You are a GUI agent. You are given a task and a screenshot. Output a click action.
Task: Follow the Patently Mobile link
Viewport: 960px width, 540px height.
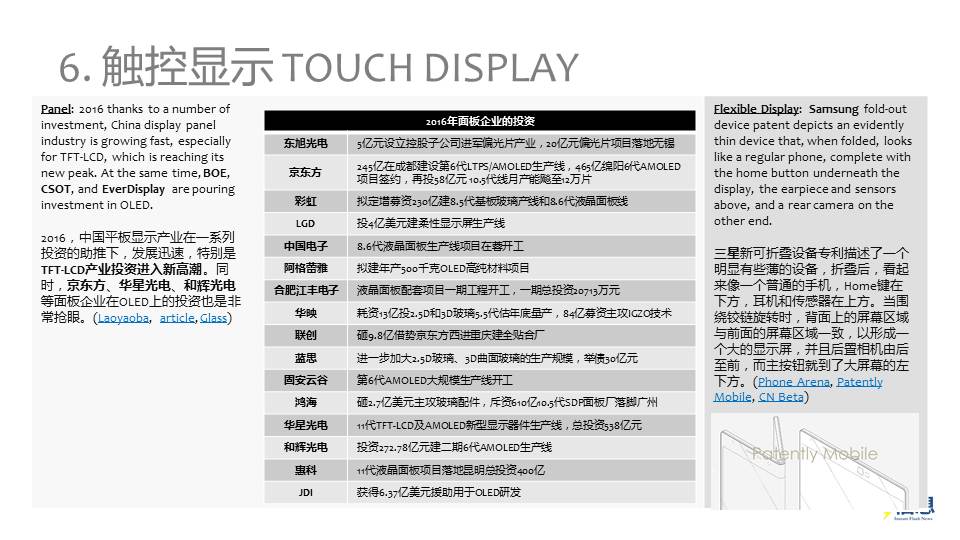click(x=798, y=389)
